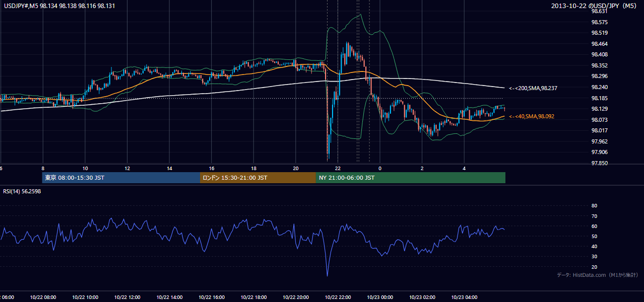Click the 40 SMA 98.092 line label
This screenshot has height=302, width=644.
(x=532, y=116)
